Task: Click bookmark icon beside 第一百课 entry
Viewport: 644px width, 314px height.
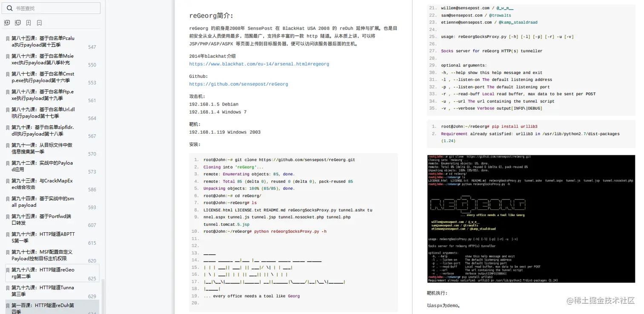Action: point(8,306)
